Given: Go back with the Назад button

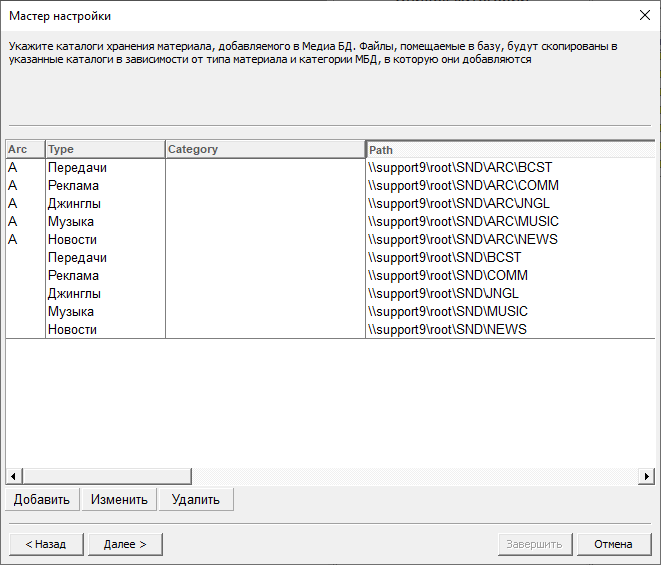Looking at the screenshot, I should 46,544.
